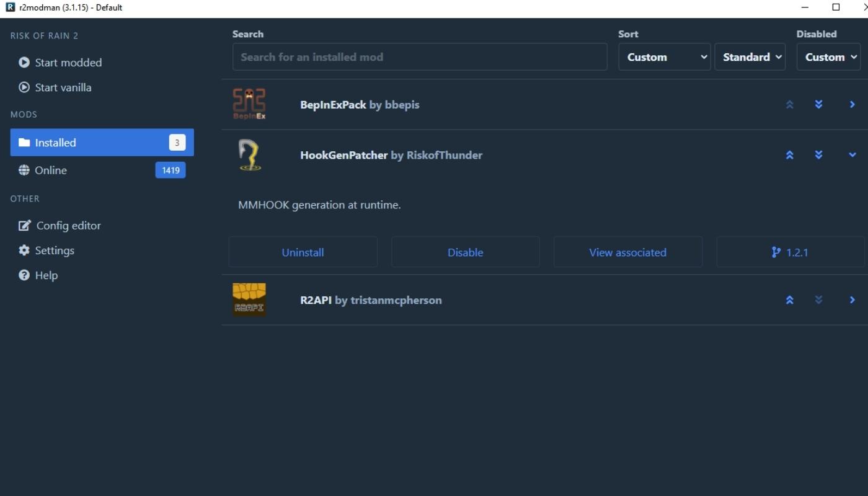The width and height of the screenshot is (868, 496).
Task: Click the BepInExPack by bbepis title
Action: [x=360, y=105]
